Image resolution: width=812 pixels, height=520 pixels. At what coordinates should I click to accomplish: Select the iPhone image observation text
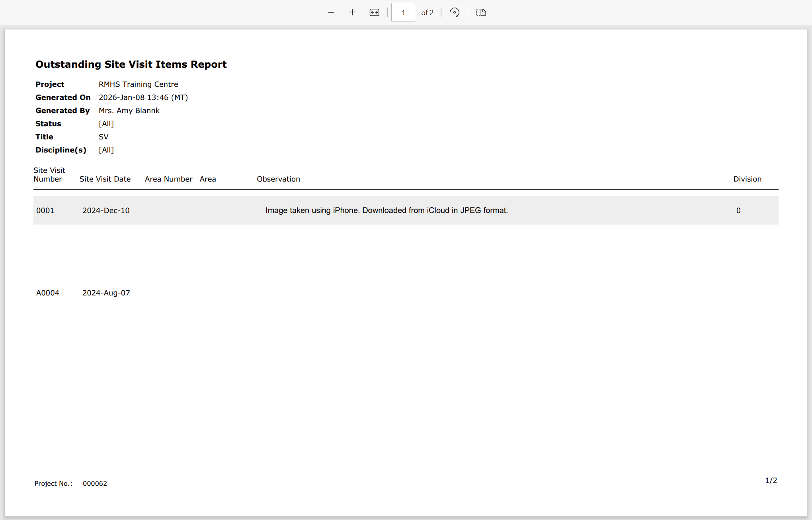[x=386, y=210]
